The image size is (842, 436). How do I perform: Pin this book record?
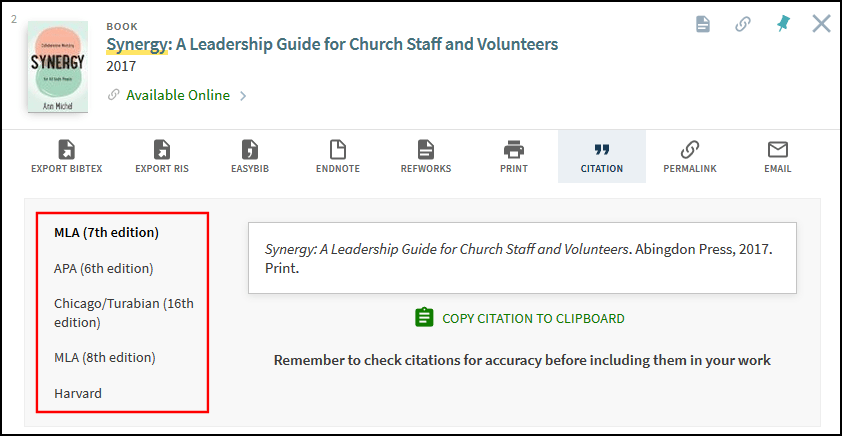coord(783,24)
